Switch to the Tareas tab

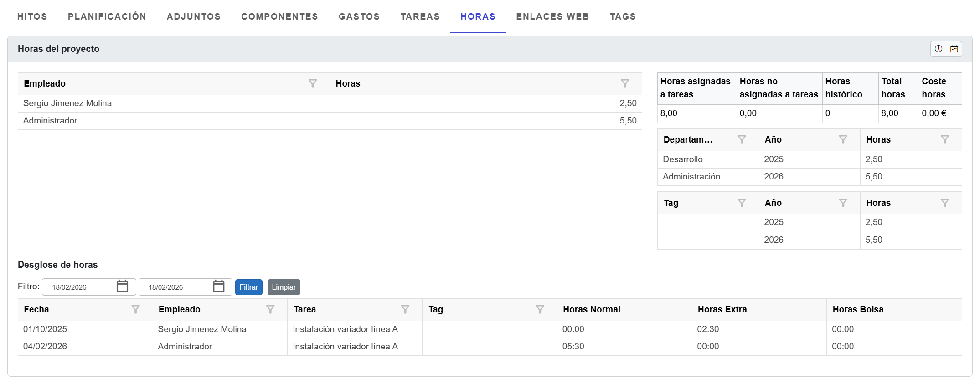(420, 17)
